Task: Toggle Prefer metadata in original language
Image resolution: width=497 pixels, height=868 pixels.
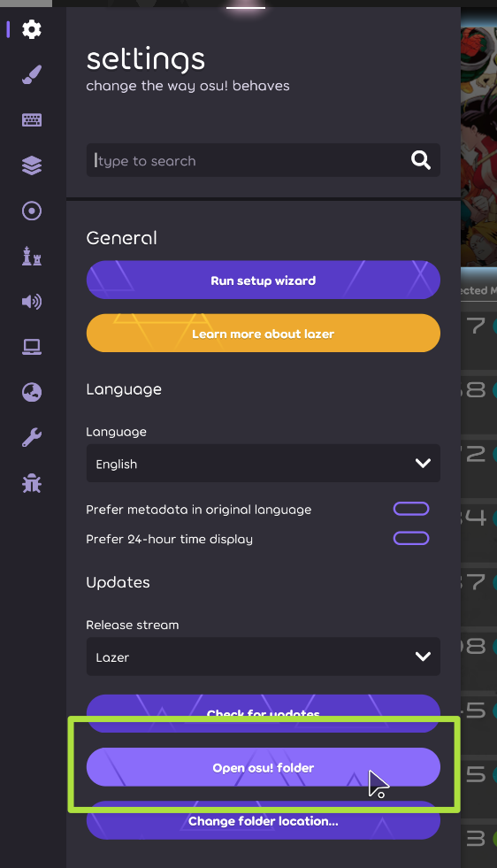Action: (x=411, y=509)
